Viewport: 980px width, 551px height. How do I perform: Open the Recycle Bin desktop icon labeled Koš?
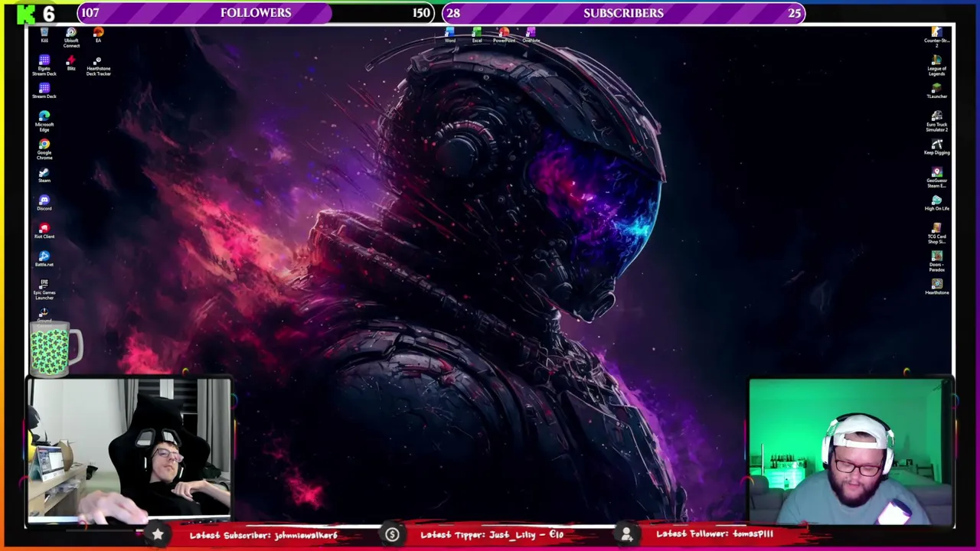coord(44,34)
